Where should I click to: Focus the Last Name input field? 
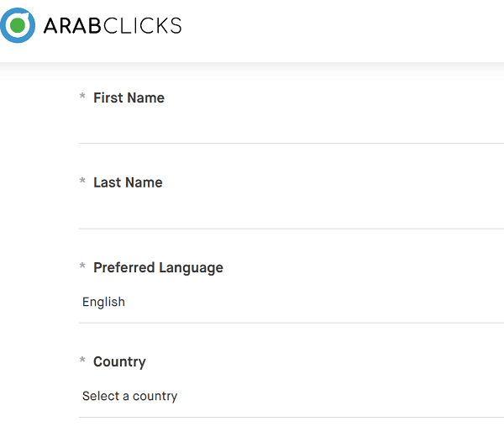[x=291, y=213]
